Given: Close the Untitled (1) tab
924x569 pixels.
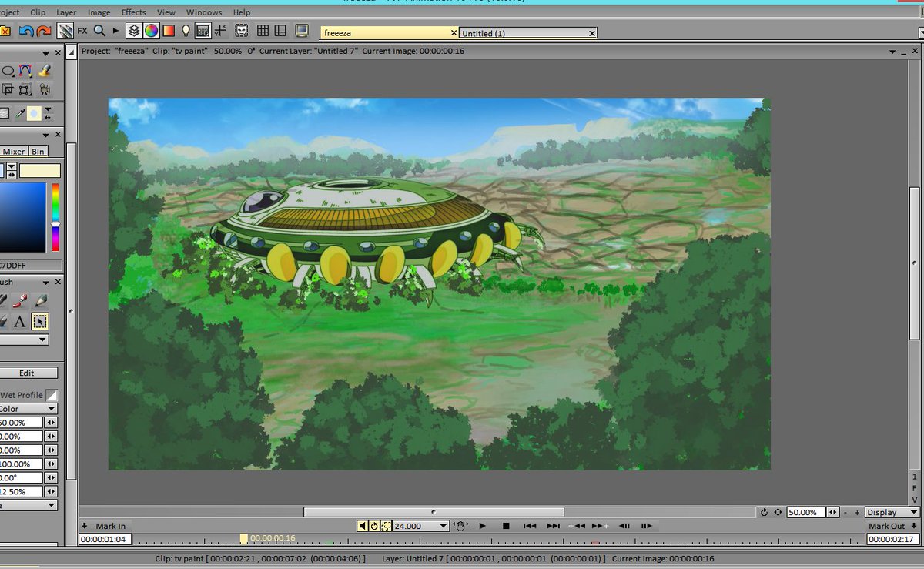Looking at the screenshot, I should click(591, 33).
